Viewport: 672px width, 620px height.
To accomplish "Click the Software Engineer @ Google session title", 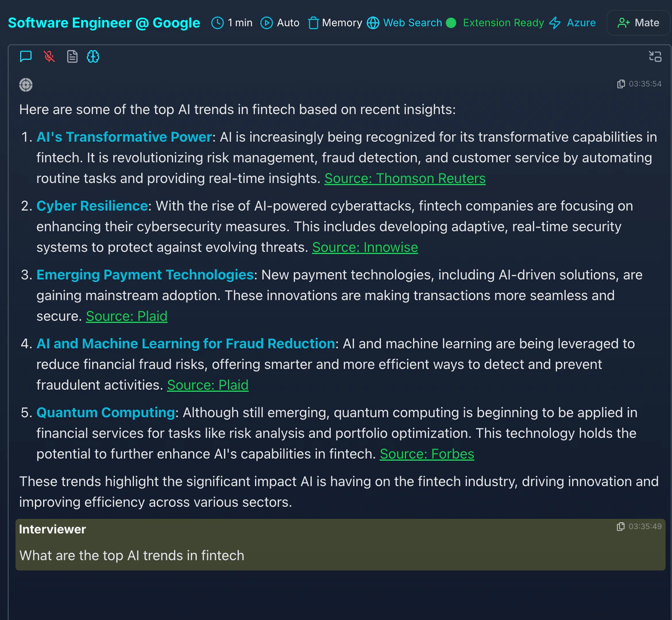I will tap(103, 22).
